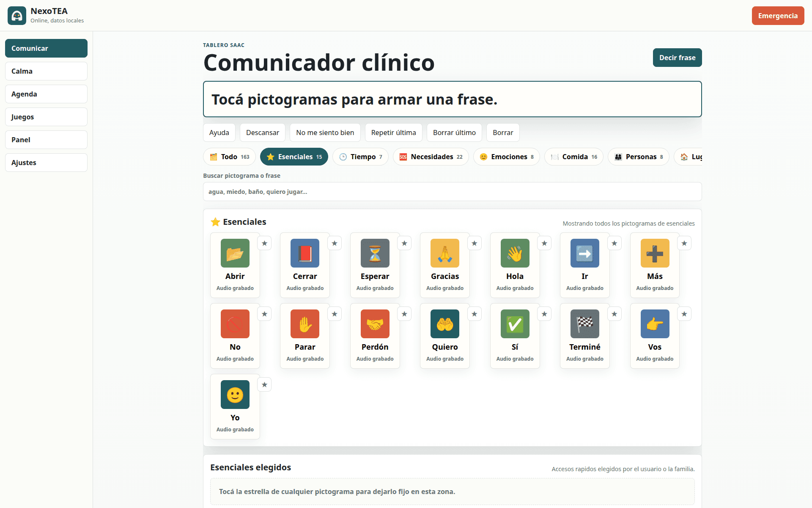The image size is (812, 508).
Task: Say No me siento bien
Action: pyautogui.click(x=325, y=133)
